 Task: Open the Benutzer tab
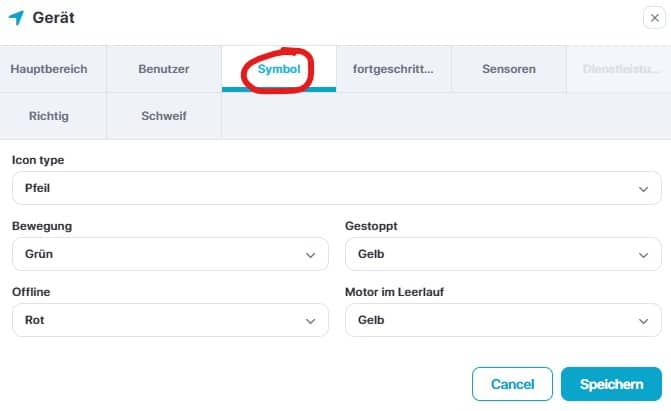pyautogui.click(x=164, y=69)
